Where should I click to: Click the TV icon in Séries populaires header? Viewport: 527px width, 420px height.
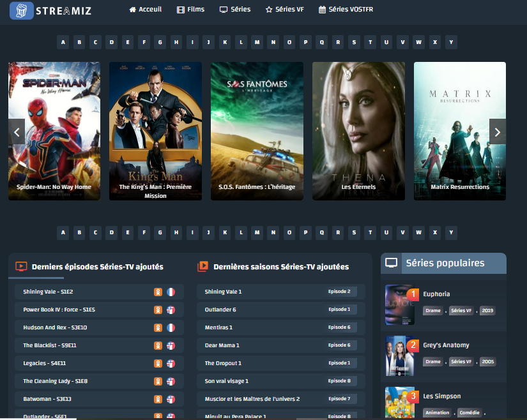click(391, 263)
